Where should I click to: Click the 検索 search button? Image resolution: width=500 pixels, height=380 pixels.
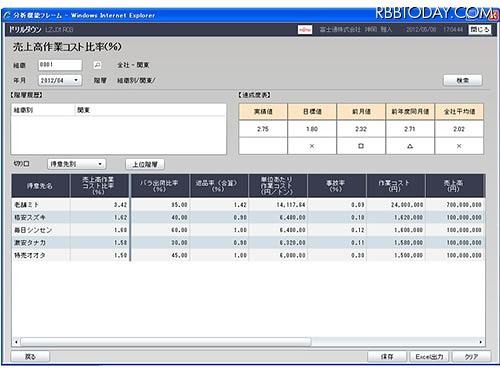coord(463,80)
